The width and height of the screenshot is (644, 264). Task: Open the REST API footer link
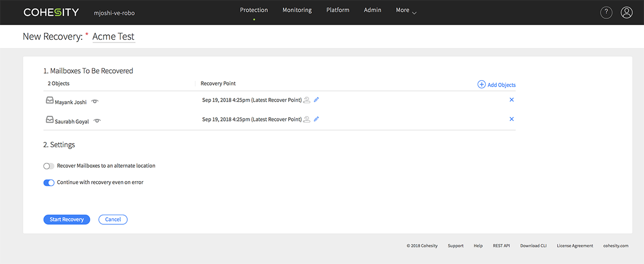[x=501, y=246]
